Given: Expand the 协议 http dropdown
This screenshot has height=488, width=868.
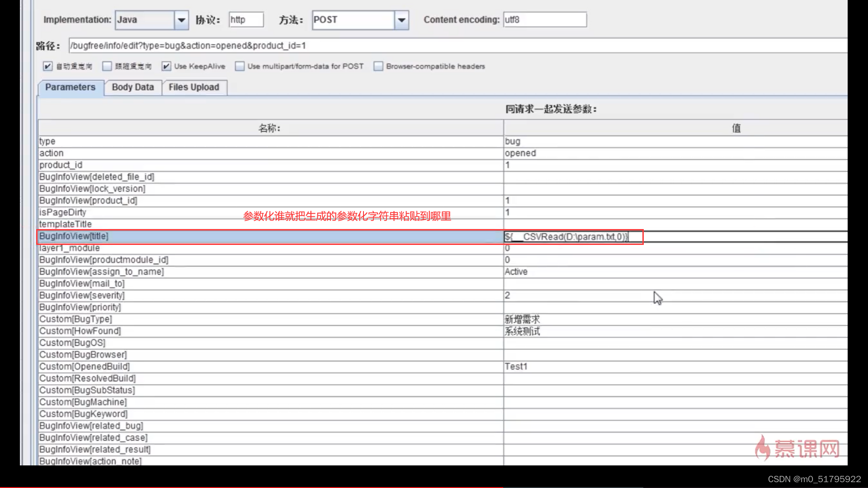Looking at the screenshot, I should [x=247, y=19].
